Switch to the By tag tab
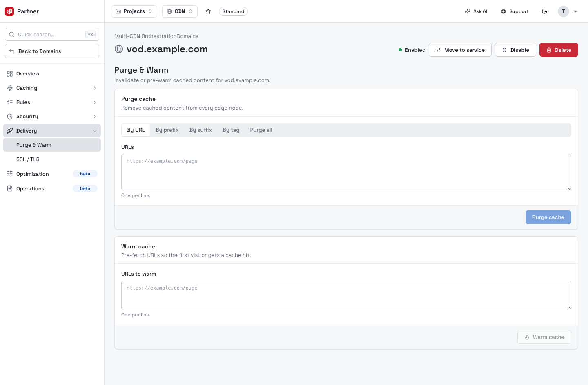This screenshot has width=588, height=385. pos(231,130)
